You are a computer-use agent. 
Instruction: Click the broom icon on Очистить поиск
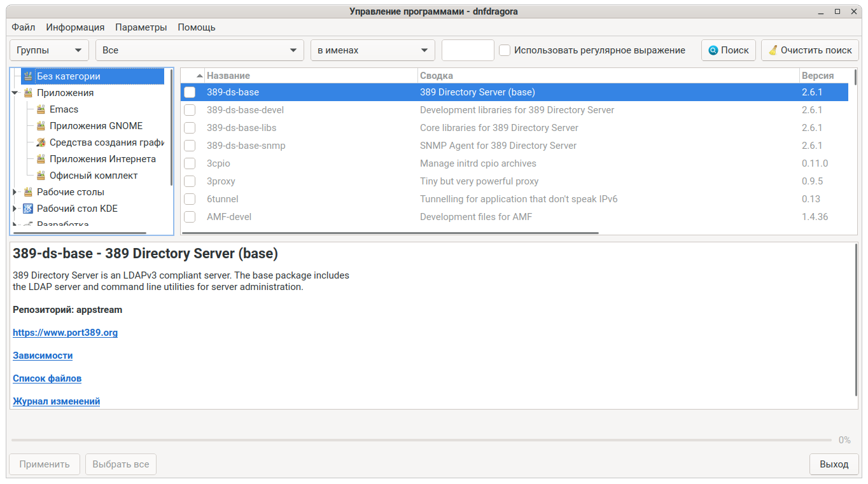click(x=773, y=50)
